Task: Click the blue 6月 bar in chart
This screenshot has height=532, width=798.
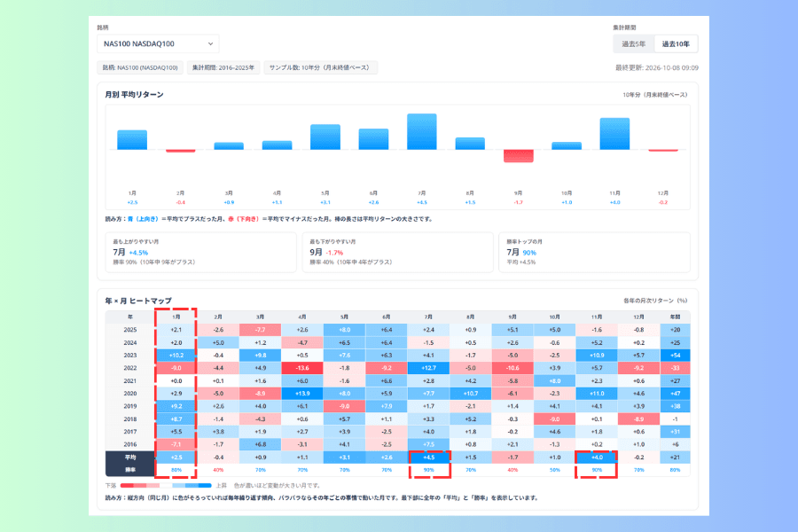Action: coord(373,139)
